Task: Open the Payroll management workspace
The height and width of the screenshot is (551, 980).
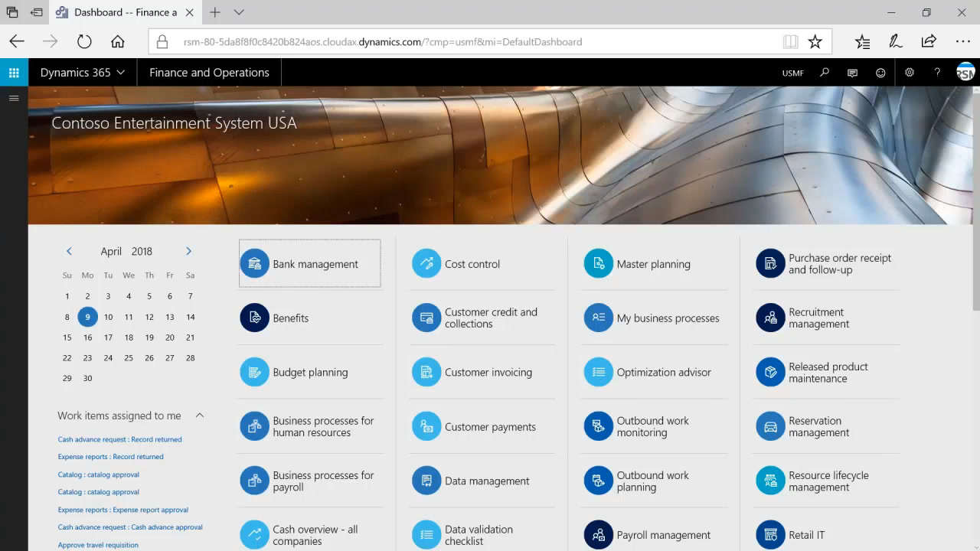Action: 654,535
